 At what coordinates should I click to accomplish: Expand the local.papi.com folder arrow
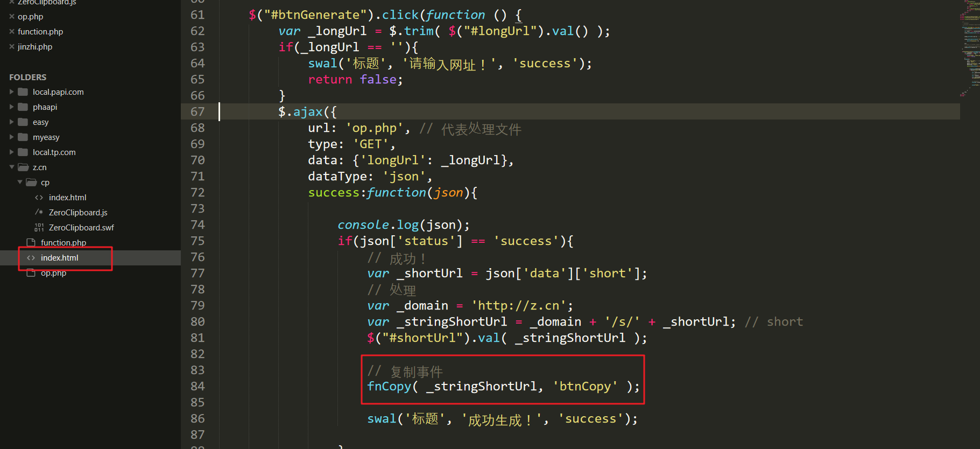tap(12, 92)
